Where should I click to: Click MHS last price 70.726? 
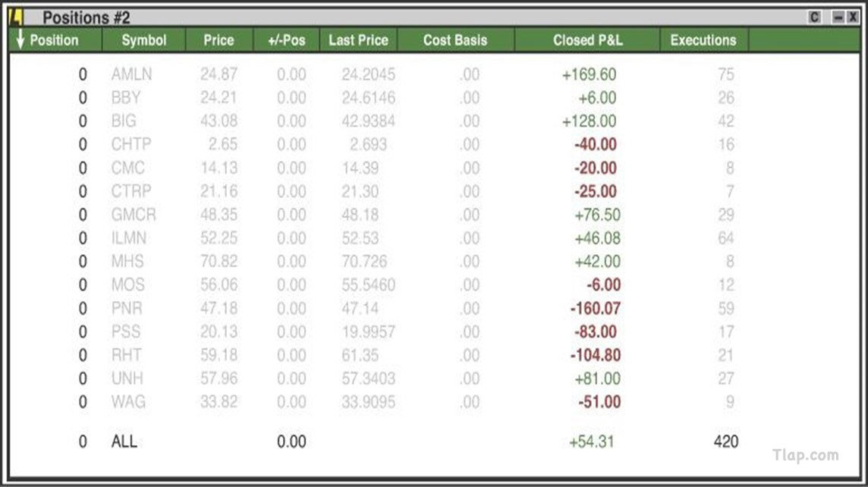click(364, 261)
